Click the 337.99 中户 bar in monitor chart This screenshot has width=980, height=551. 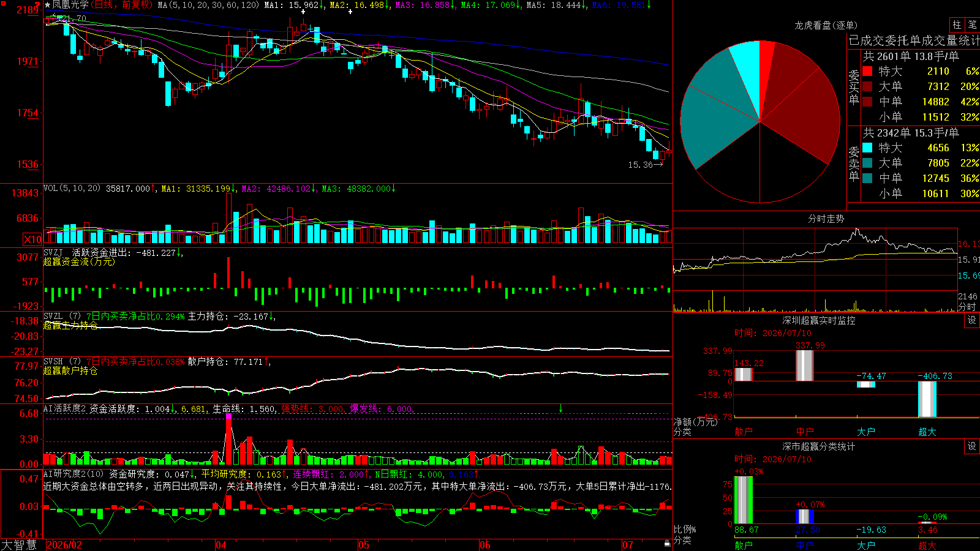804,365
